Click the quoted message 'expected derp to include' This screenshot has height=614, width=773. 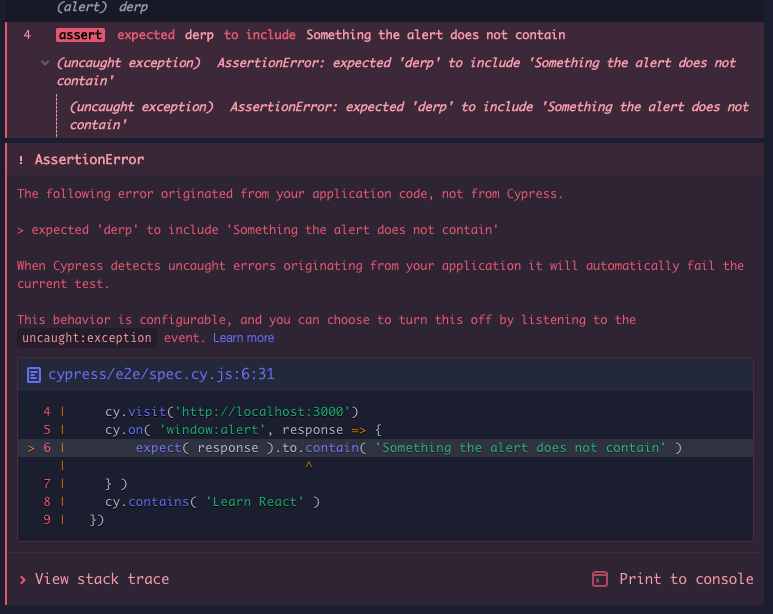point(258,230)
